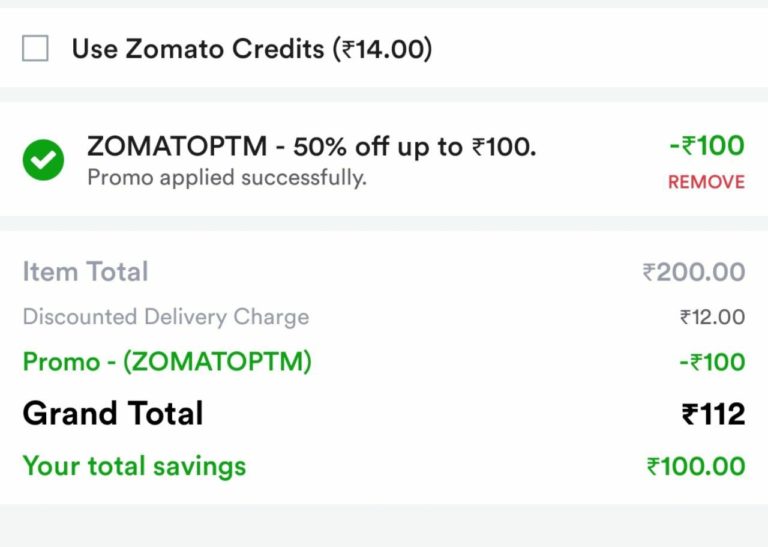This screenshot has width=768, height=547.
Task: Tap the -₹100 discount beside ZOMATOPTM offer
Action: pyautogui.click(x=706, y=146)
